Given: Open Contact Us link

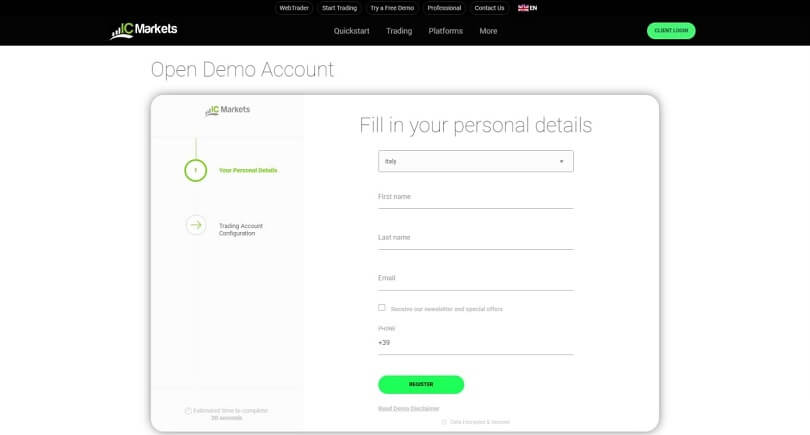Looking at the screenshot, I should [489, 8].
